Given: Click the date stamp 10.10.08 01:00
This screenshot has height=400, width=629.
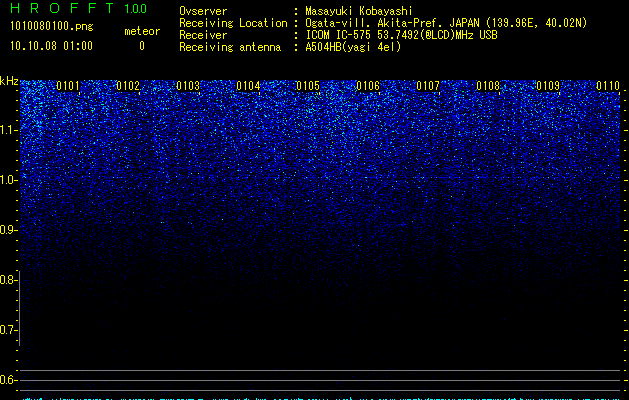Looking at the screenshot, I should [51, 46].
